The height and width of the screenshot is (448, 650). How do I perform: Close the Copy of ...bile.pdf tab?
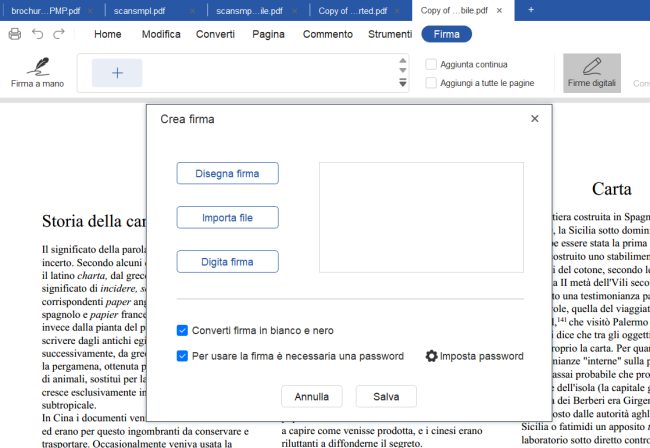500,10
